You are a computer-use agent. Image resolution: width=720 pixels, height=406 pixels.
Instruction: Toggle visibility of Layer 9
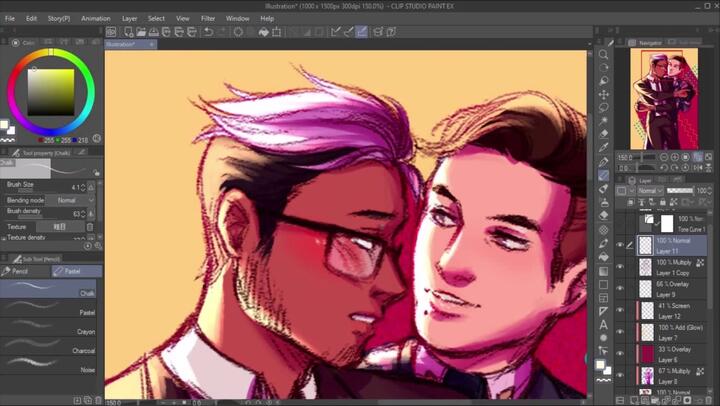pos(620,290)
